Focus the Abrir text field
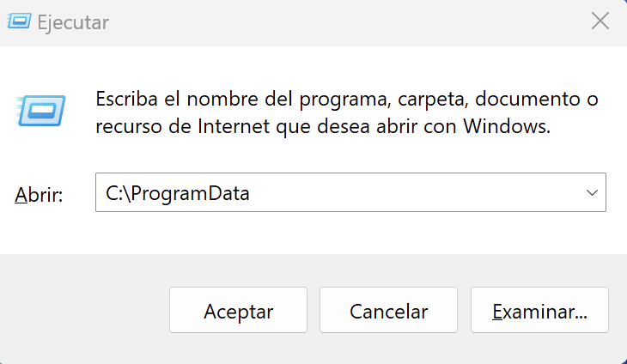 [x=350, y=192]
